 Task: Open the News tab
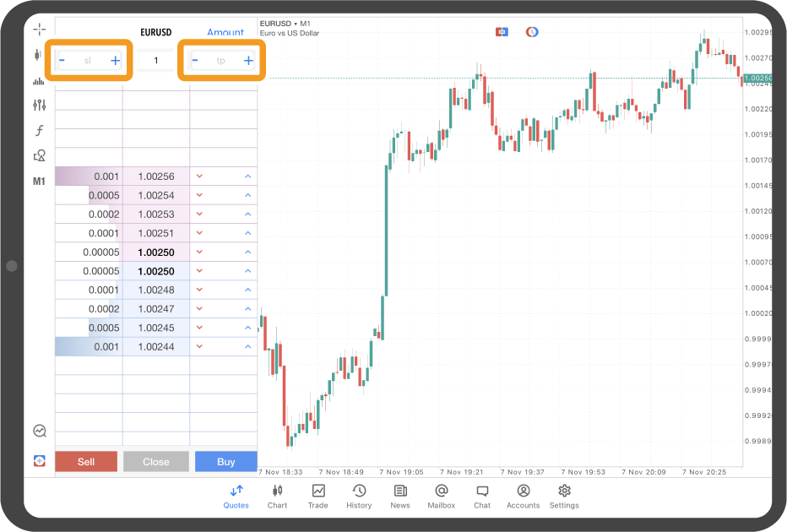400,497
